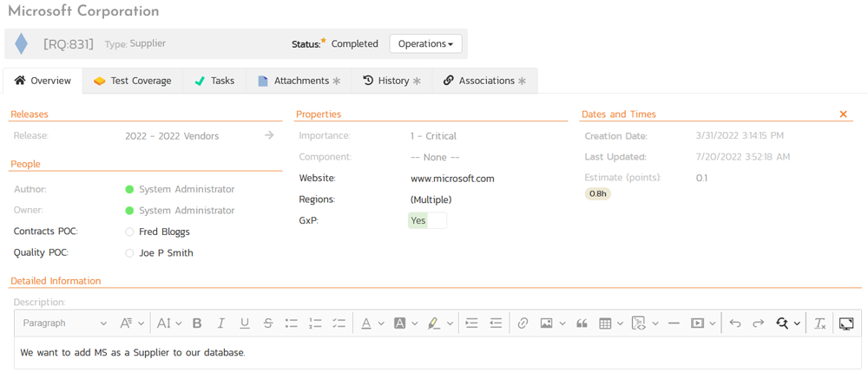Viewport: 868px width, 372px height.
Task: Open the font color picker
Action: [x=366, y=323]
